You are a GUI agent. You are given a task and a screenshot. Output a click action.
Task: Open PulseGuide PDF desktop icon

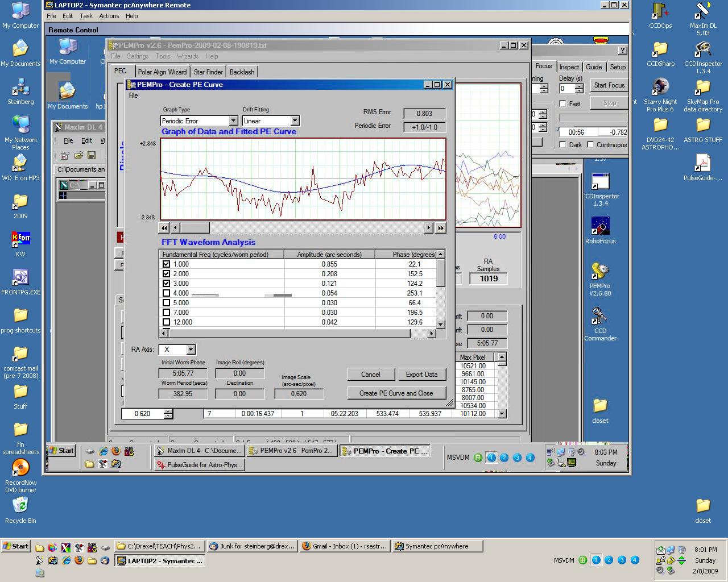pos(703,168)
